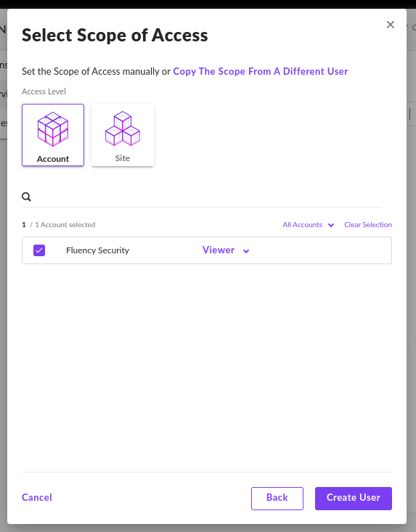
Task: Open the All Accounts filter dropdown
Action: (309, 224)
